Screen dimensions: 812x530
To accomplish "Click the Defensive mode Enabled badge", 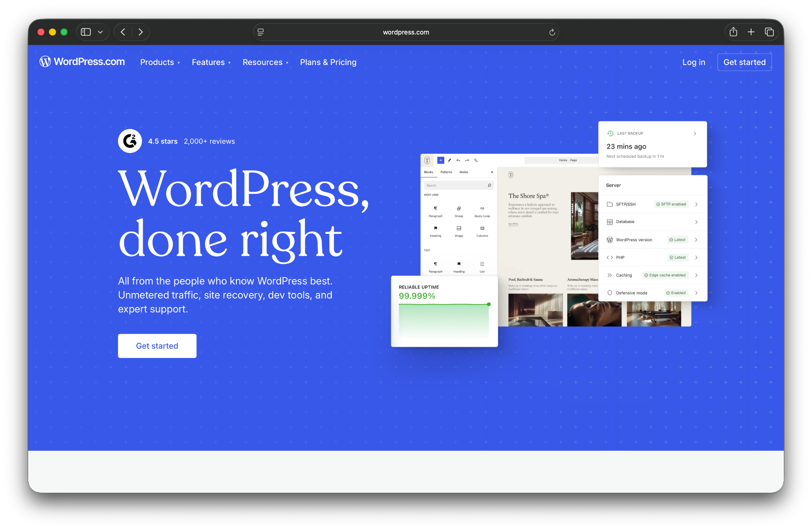I will [676, 293].
